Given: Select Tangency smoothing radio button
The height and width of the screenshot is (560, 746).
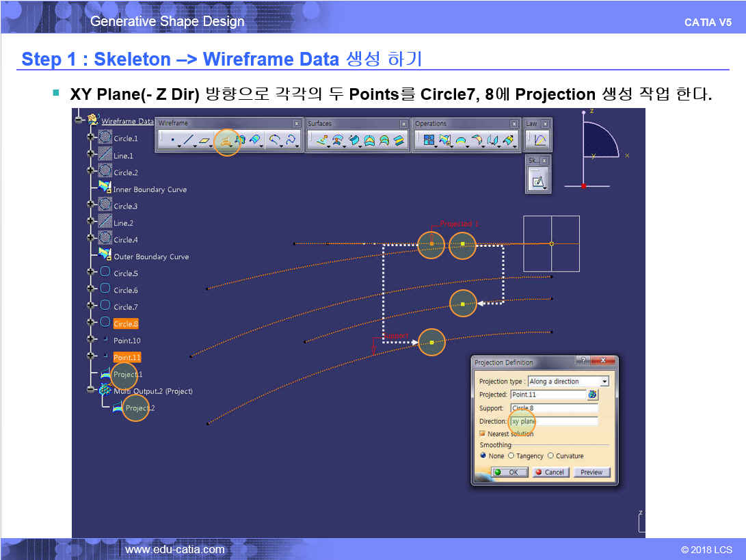Looking at the screenshot, I should [511, 455].
